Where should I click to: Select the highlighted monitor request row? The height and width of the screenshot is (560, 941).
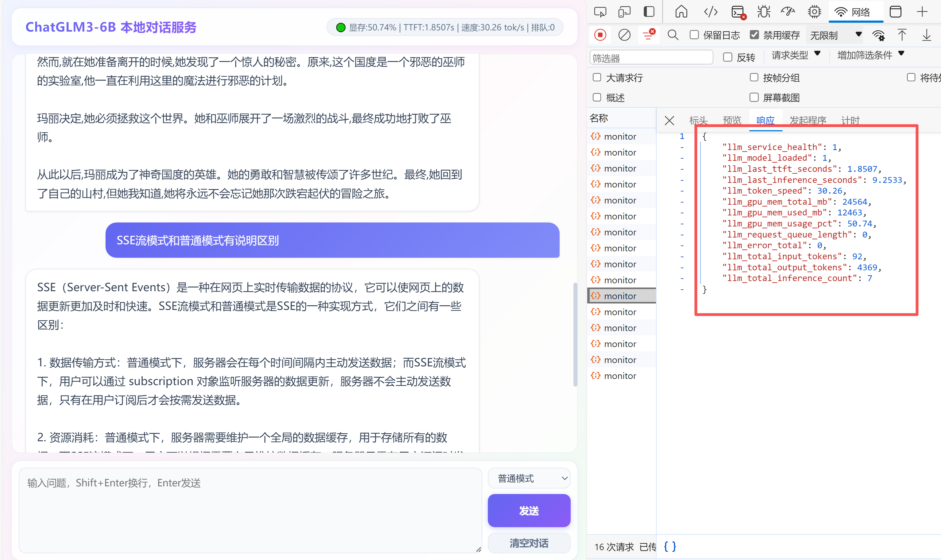(x=621, y=296)
